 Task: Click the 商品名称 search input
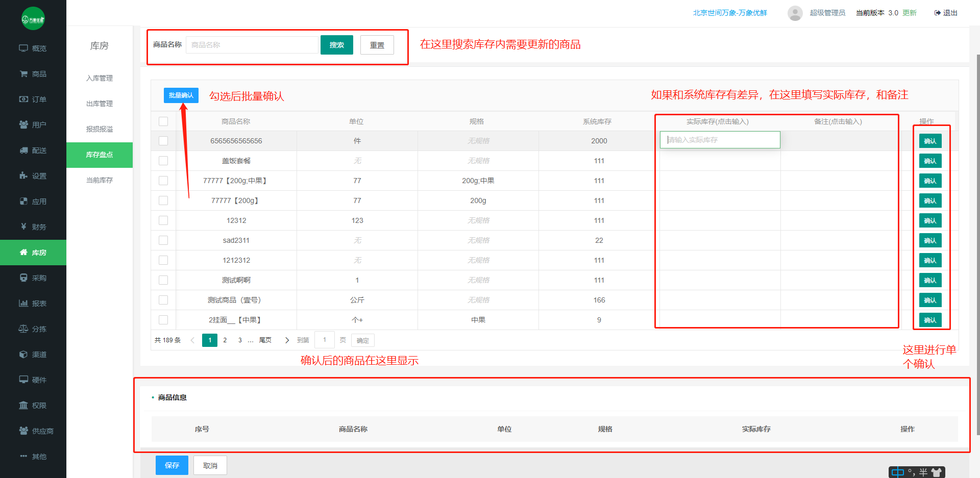252,45
